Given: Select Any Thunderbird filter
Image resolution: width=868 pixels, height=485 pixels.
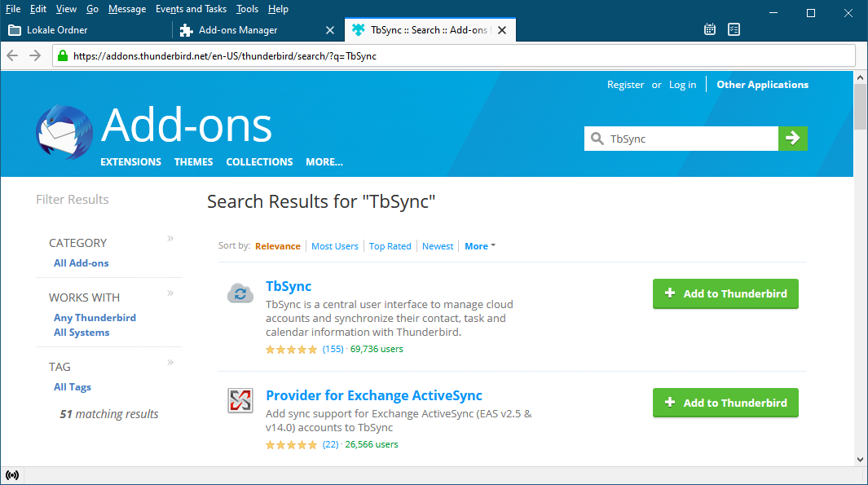Looking at the screenshot, I should (95, 317).
